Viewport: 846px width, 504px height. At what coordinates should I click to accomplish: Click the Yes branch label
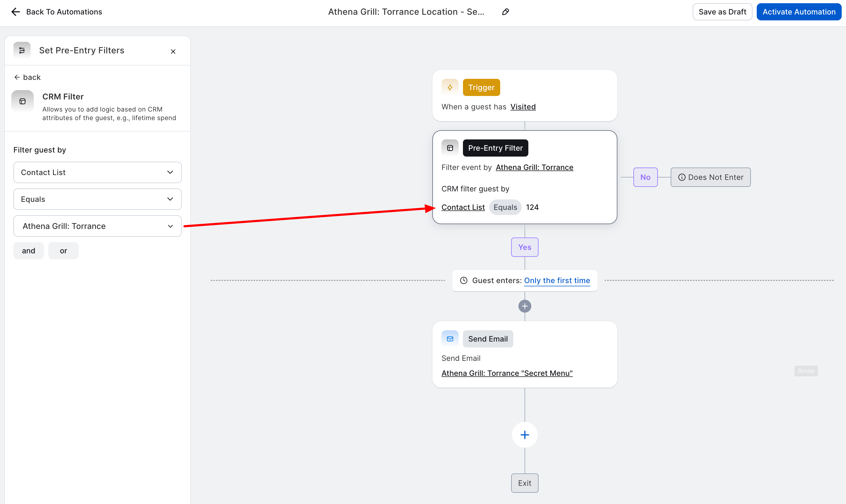coord(525,247)
